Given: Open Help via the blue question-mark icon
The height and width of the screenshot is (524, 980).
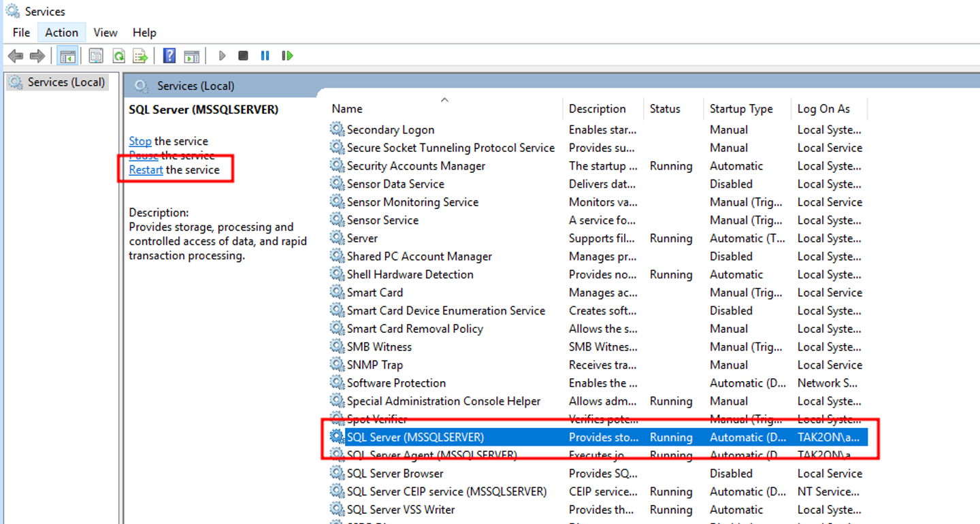Looking at the screenshot, I should click(x=169, y=56).
